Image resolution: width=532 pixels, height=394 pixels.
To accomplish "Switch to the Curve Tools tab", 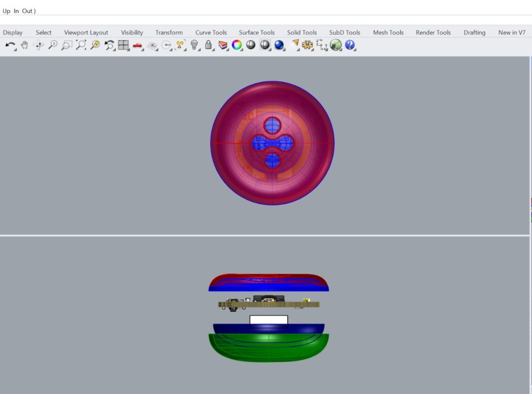I will click(x=211, y=32).
